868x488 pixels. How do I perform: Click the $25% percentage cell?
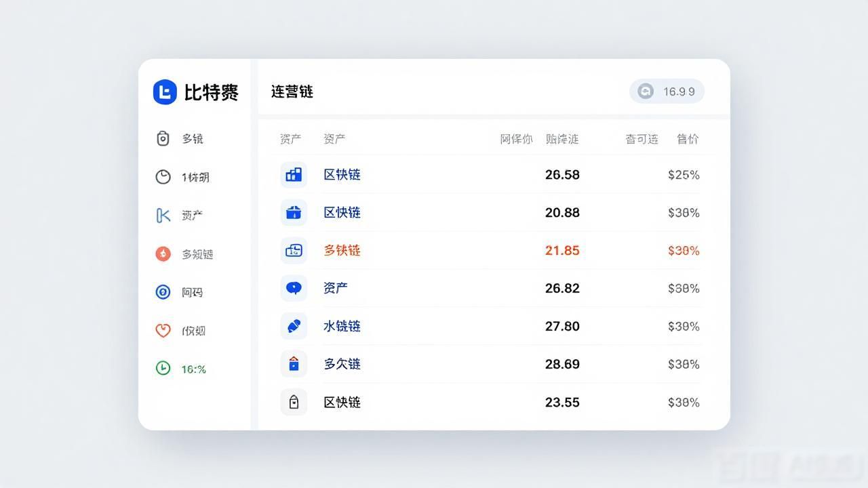(x=684, y=175)
